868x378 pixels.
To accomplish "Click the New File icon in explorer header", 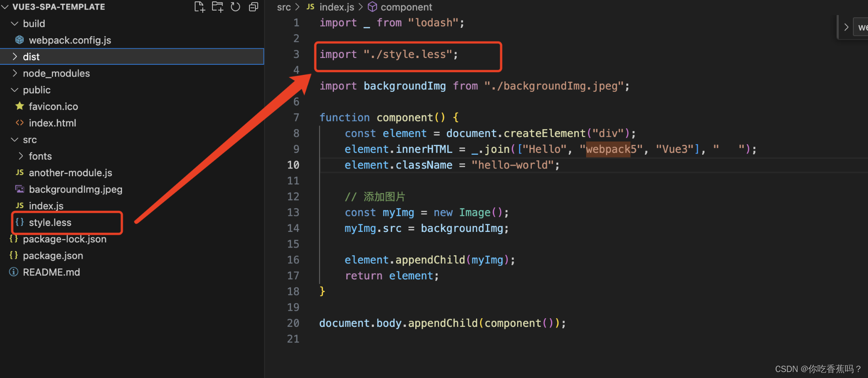I will point(199,7).
